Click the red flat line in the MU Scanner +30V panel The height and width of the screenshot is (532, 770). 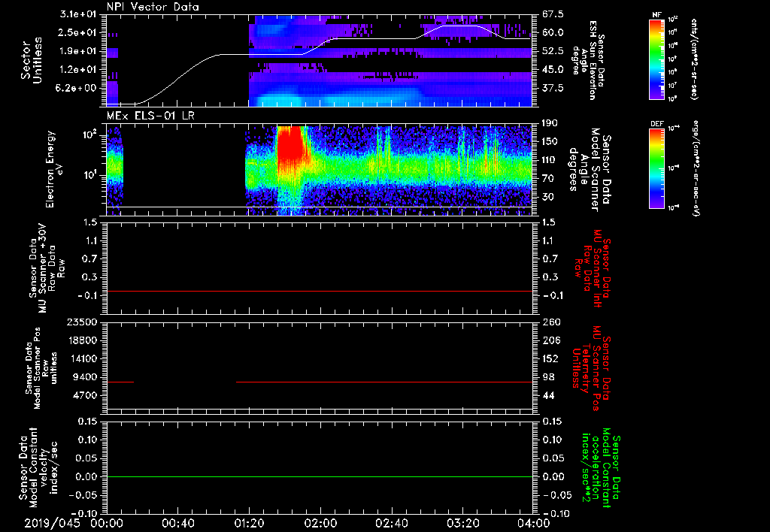pos(319,291)
